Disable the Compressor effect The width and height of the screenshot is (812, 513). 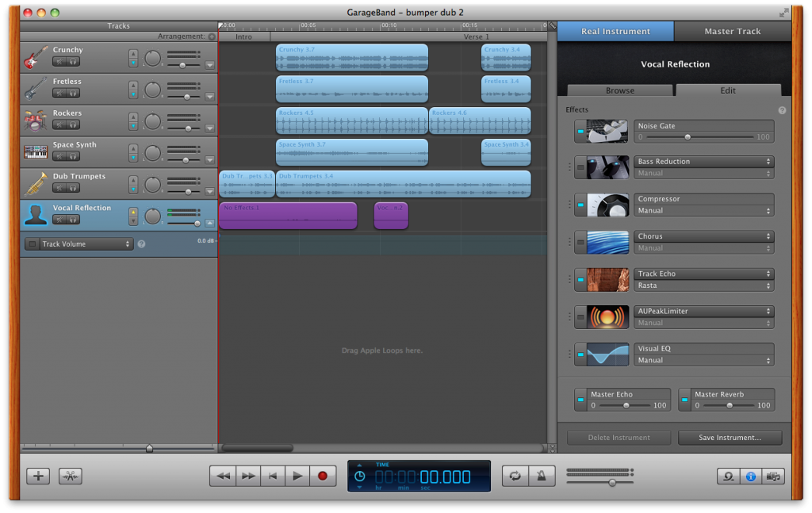coord(580,205)
